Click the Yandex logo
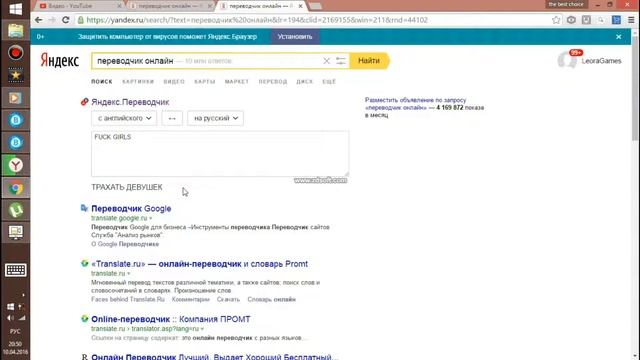 pyautogui.click(x=60, y=61)
